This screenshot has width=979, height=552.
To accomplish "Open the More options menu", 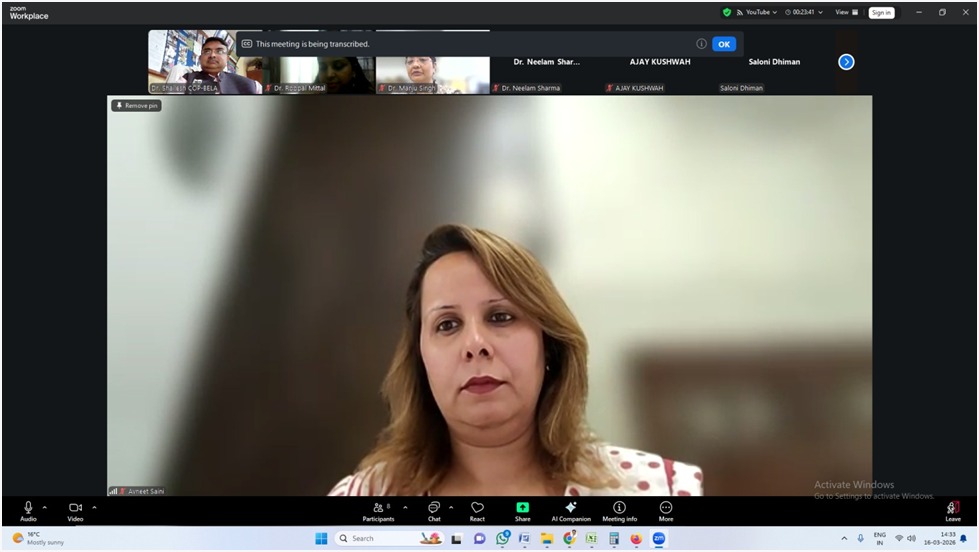I will [x=666, y=510].
